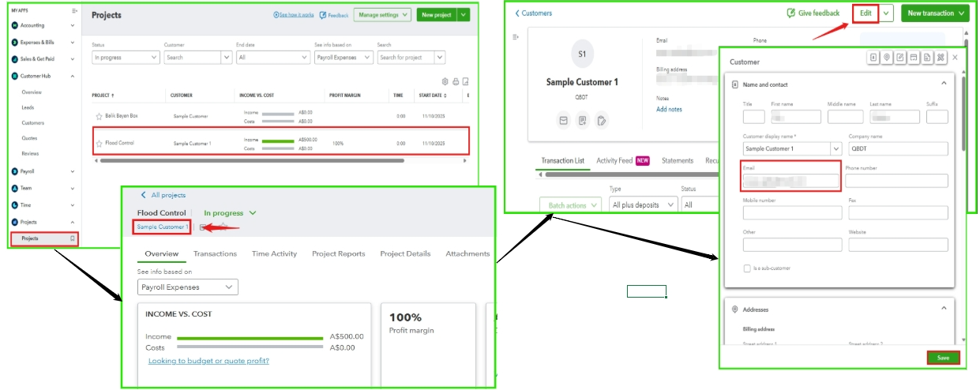This screenshot has height=390, width=980.
Task: Expand the Accounting sidebar section
Action: (73, 25)
